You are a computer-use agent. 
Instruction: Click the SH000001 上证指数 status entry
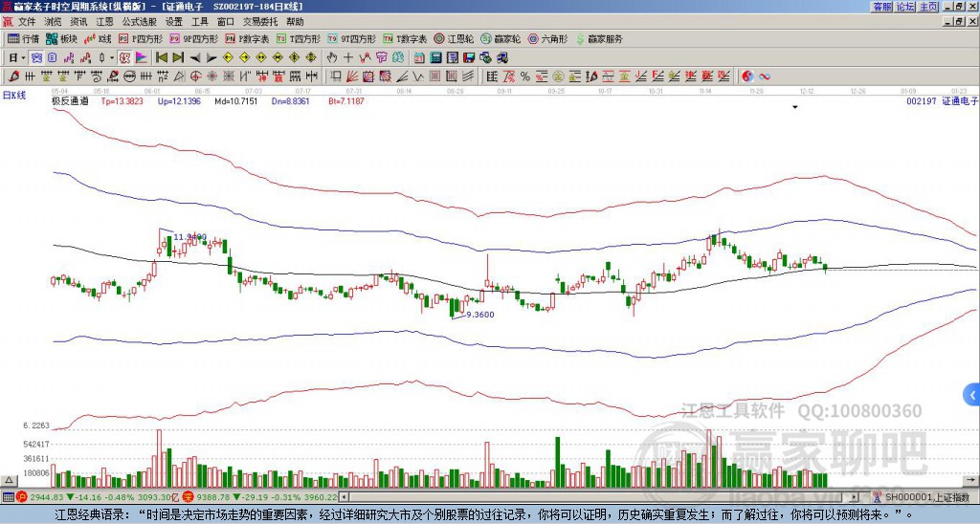[927, 497]
